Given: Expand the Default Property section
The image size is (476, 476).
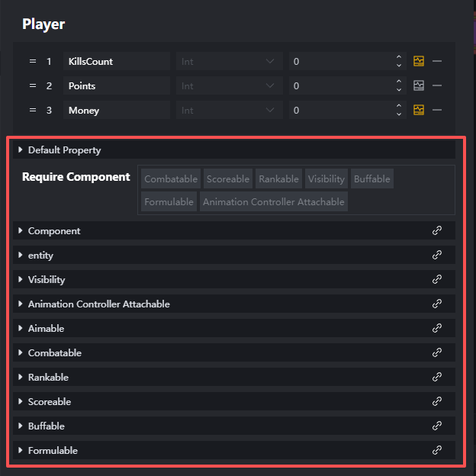Looking at the screenshot, I should (x=21, y=150).
